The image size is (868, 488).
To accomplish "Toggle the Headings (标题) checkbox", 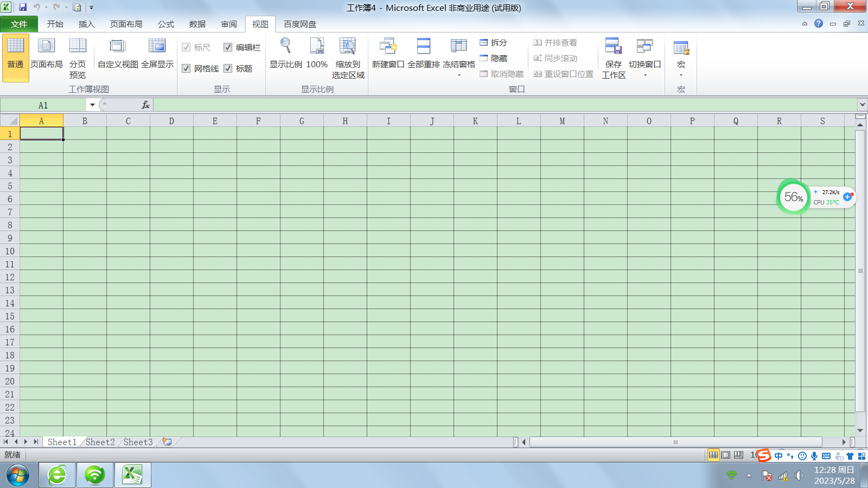I will (x=228, y=68).
